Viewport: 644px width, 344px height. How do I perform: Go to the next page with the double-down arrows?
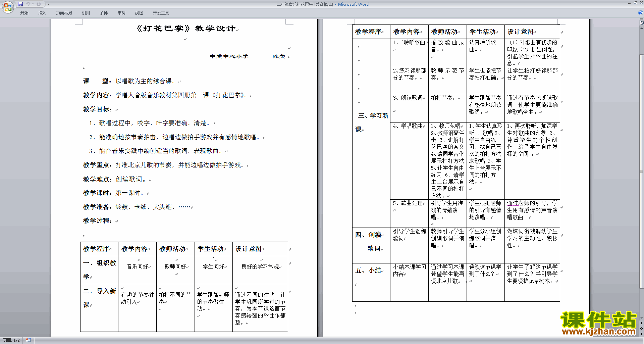pyautogui.click(x=642, y=334)
